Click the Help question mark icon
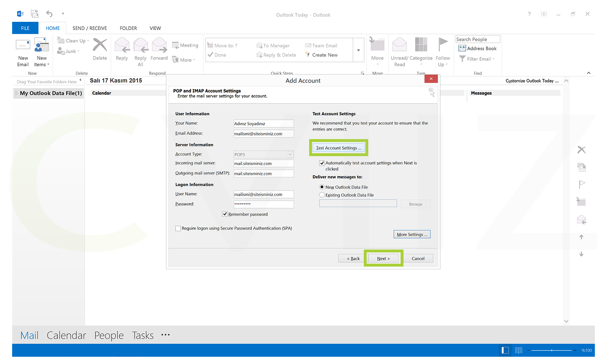The image size is (607, 364). 529,14
